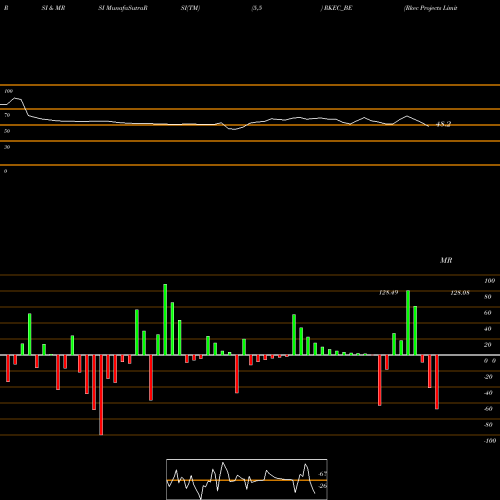Click the '-26' value in mini chart
500x500 pixels.
tap(322, 486)
